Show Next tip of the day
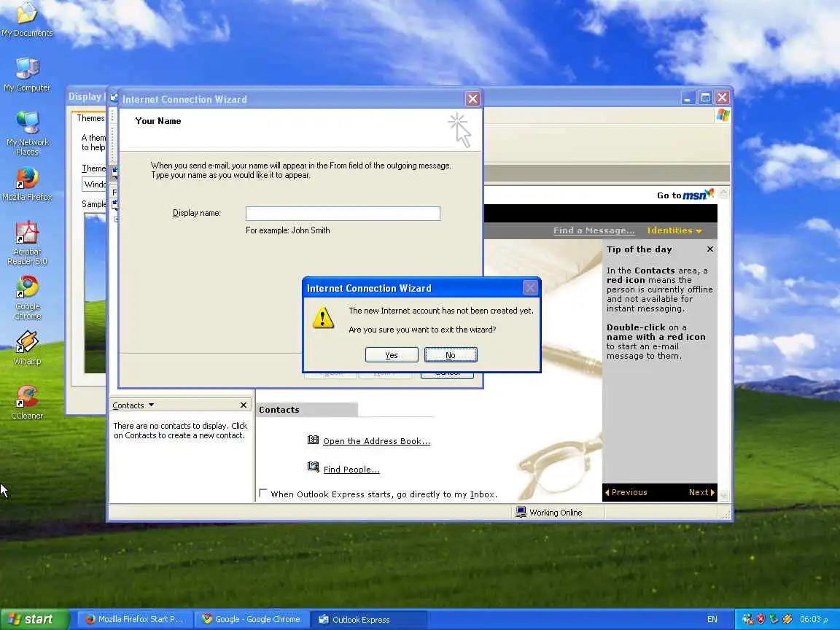This screenshot has height=630, width=840. click(701, 492)
